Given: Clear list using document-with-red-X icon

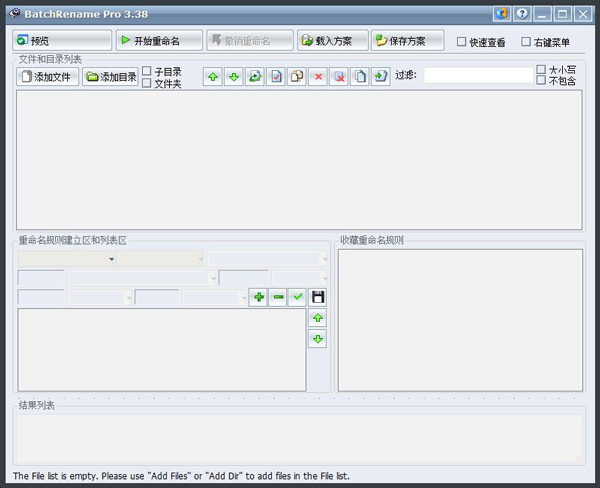Looking at the screenshot, I should [x=339, y=77].
